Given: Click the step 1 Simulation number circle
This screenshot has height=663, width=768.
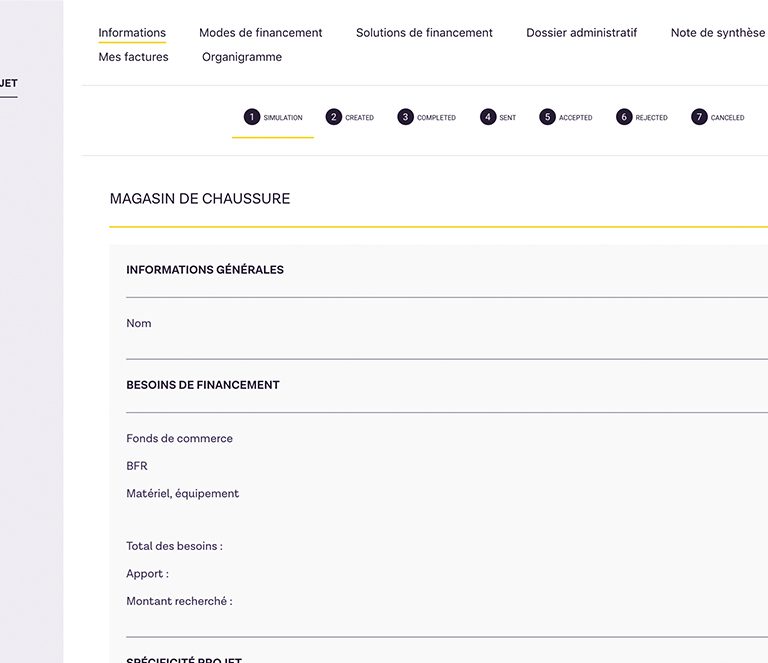Looking at the screenshot, I should pos(252,117).
